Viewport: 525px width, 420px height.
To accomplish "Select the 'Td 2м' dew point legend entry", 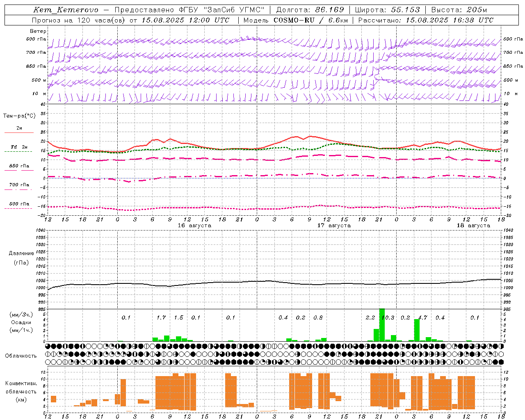I will pos(19,147).
